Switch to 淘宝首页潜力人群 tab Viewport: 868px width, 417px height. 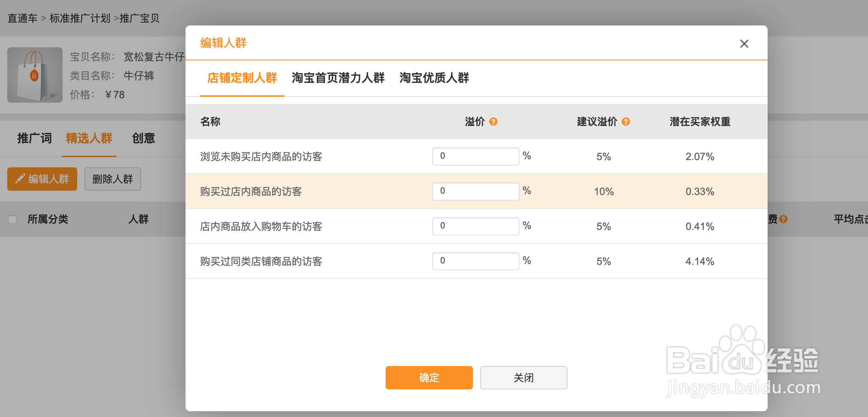coord(338,78)
